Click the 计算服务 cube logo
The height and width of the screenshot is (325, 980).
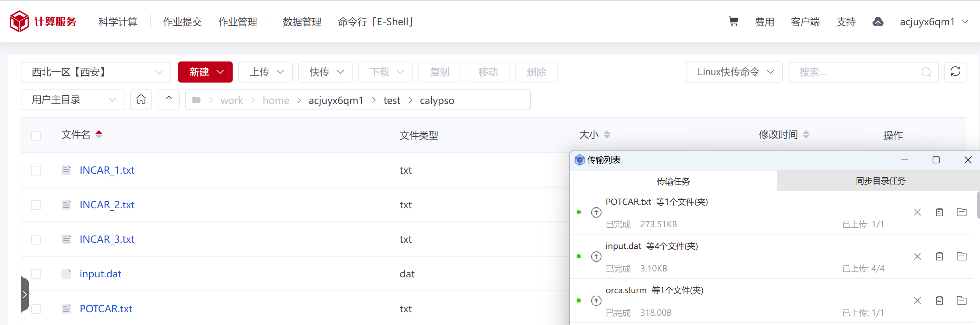coord(19,21)
